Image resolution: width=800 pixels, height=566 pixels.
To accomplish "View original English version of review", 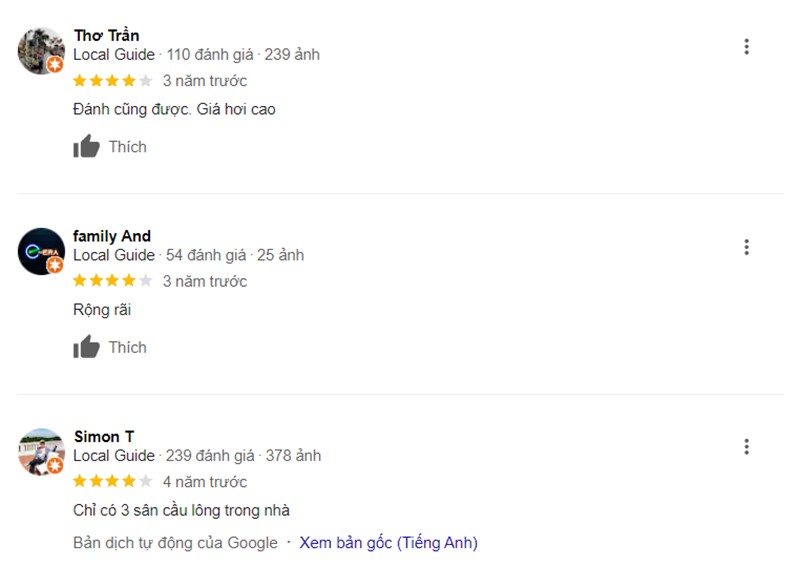I will (388, 543).
